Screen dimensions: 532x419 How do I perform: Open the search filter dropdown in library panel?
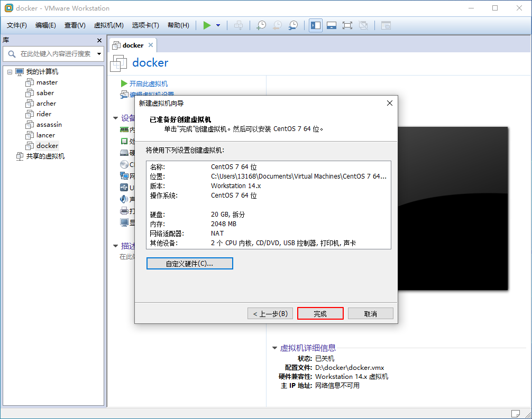point(98,53)
